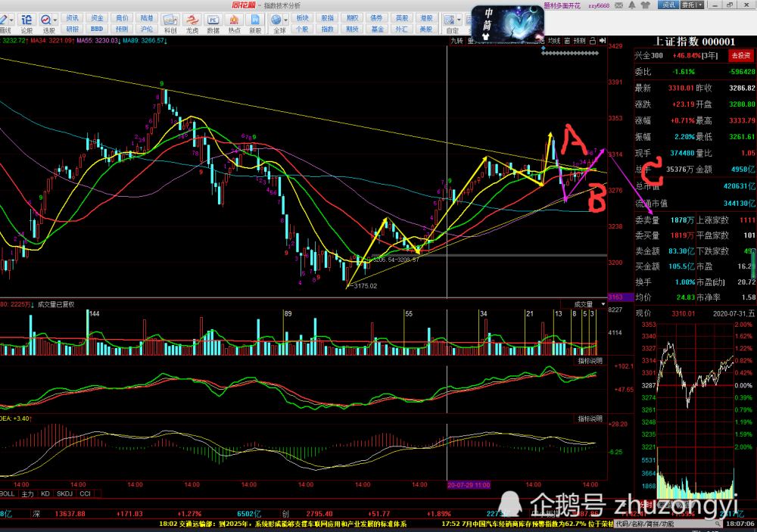Switch to the BOLL indicator tab
The height and width of the screenshot is (532, 757).
pos(8,493)
